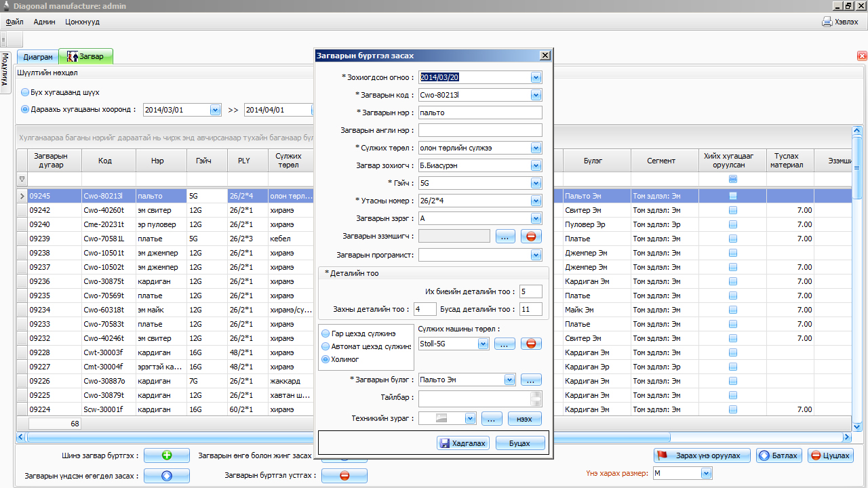868x488 pixels.
Task: Open the Цонхнууд menu
Action: coord(83,22)
